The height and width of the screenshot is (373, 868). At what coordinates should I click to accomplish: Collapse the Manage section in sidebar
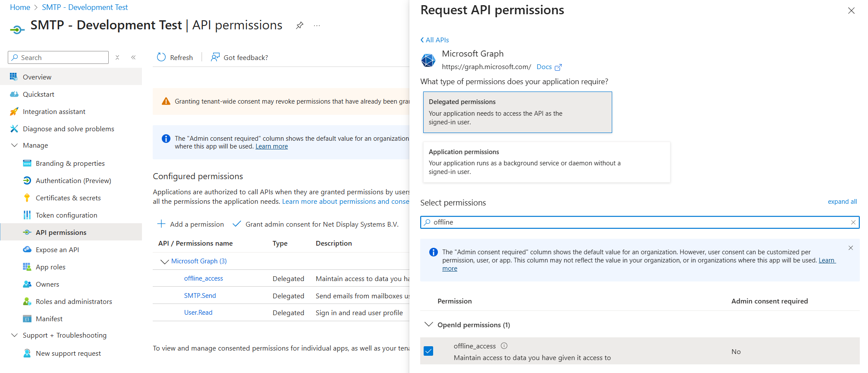click(x=14, y=145)
